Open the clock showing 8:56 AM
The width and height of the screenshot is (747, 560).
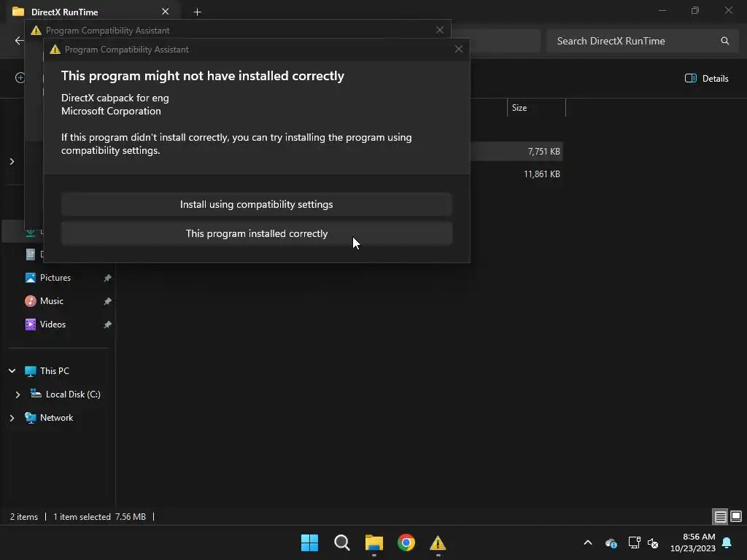pos(693,542)
